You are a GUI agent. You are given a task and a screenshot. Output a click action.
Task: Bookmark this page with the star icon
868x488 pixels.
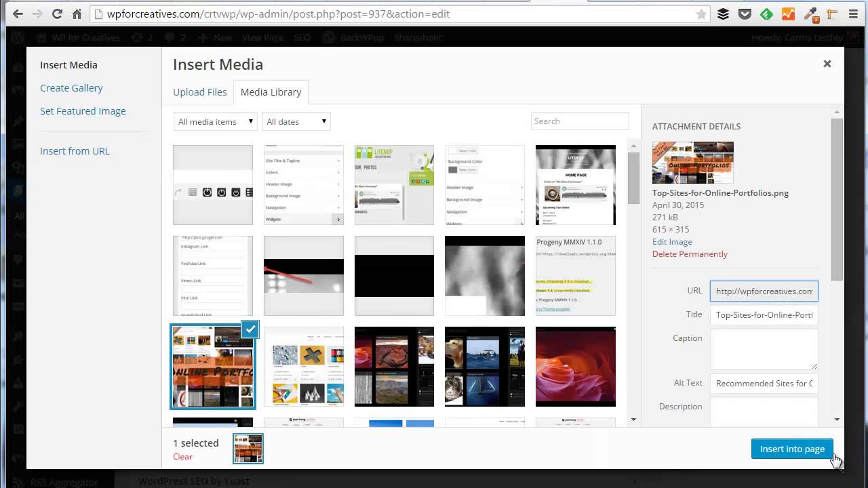(x=701, y=14)
